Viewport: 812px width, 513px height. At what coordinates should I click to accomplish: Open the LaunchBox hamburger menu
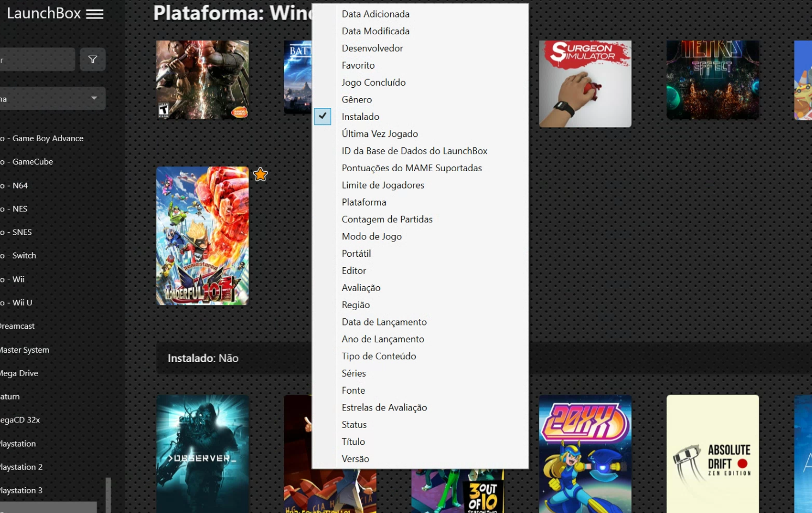point(94,14)
